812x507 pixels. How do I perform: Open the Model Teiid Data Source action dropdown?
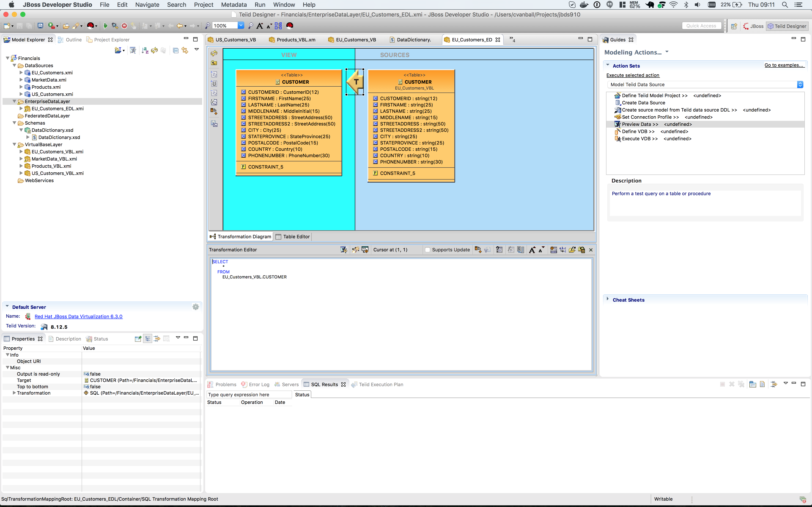(x=801, y=84)
